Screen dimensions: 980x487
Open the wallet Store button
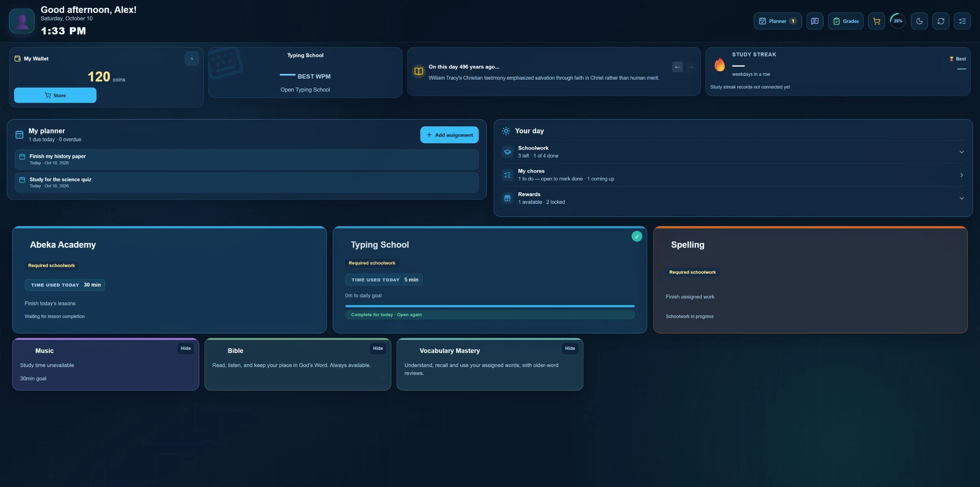coord(55,95)
